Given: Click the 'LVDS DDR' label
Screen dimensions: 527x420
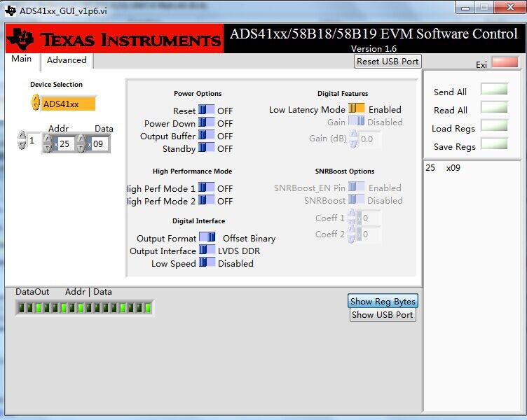Looking at the screenshot, I should [x=239, y=251].
